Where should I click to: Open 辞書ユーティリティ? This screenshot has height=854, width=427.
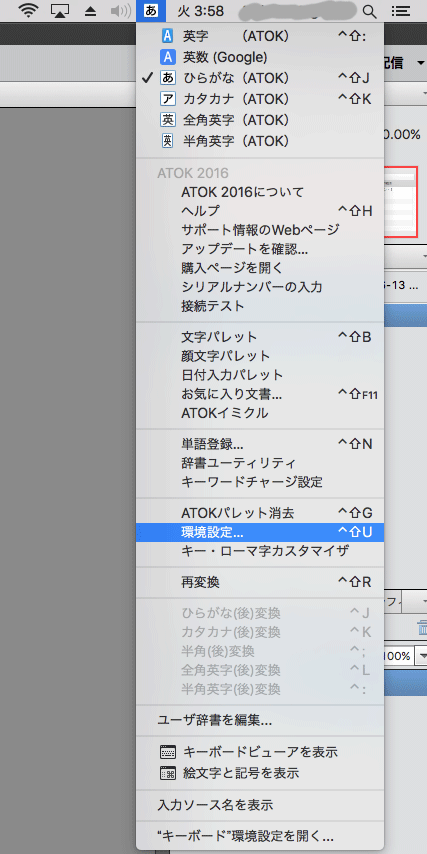coord(260,463)
